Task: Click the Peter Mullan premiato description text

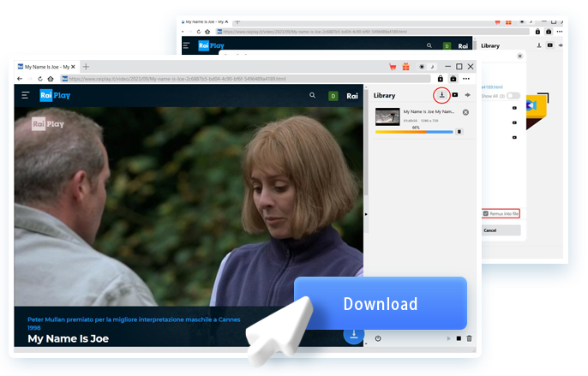Action: click(x=134, y=323)
